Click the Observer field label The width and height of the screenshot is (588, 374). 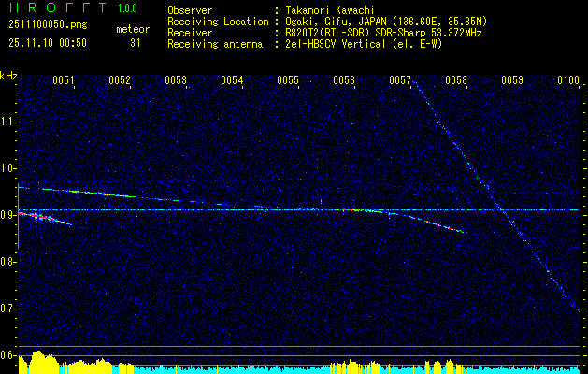(x=190, y=10)
